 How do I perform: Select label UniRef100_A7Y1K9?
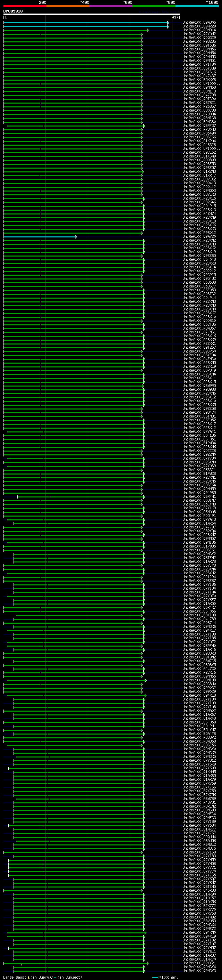click(199, 508)
